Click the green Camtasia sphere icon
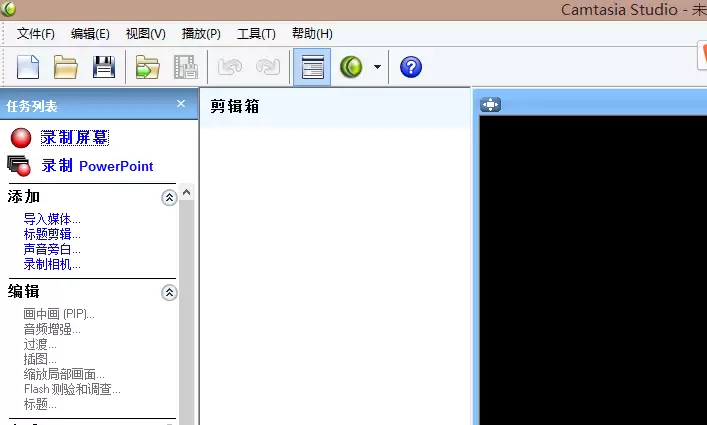 coord(351,67)
